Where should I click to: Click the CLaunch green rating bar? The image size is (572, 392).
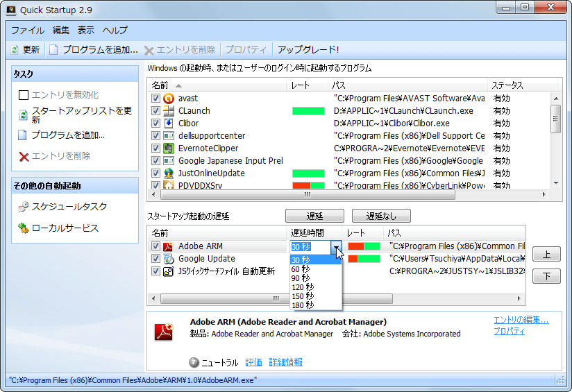coord(308,111)
